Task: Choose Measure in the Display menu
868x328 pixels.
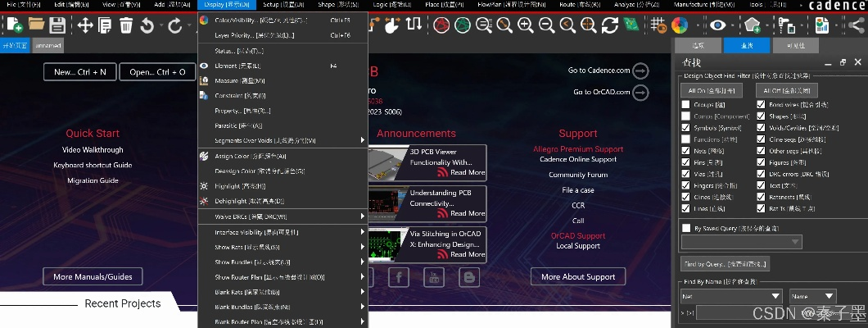Action: click(x=283, y=81)
